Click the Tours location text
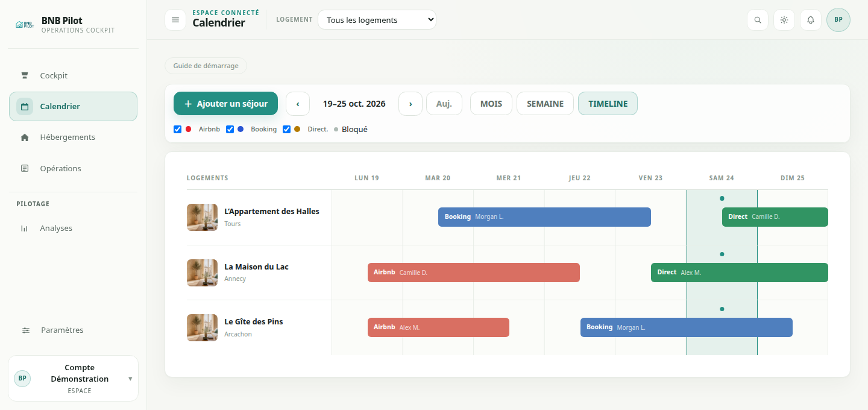Screen dimensions: 868x410 pos(233,224)
